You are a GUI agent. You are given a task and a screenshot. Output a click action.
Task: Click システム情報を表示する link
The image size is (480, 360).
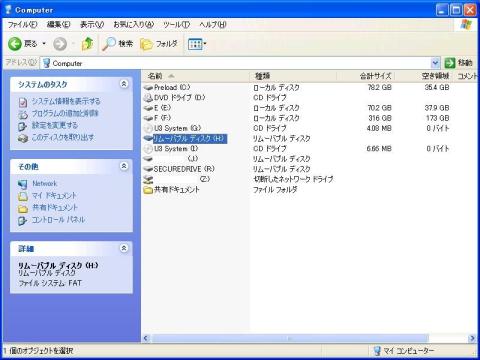click(x=66, y=101)
